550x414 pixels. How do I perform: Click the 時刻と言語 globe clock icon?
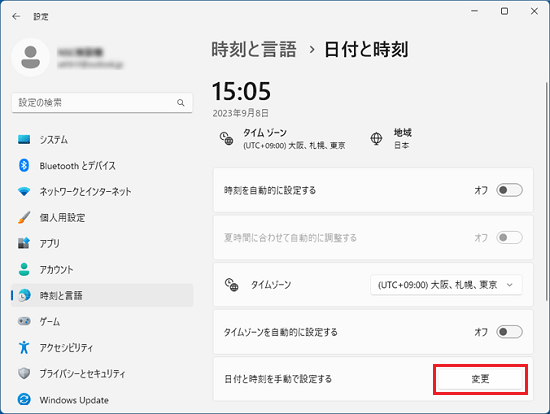24,295
